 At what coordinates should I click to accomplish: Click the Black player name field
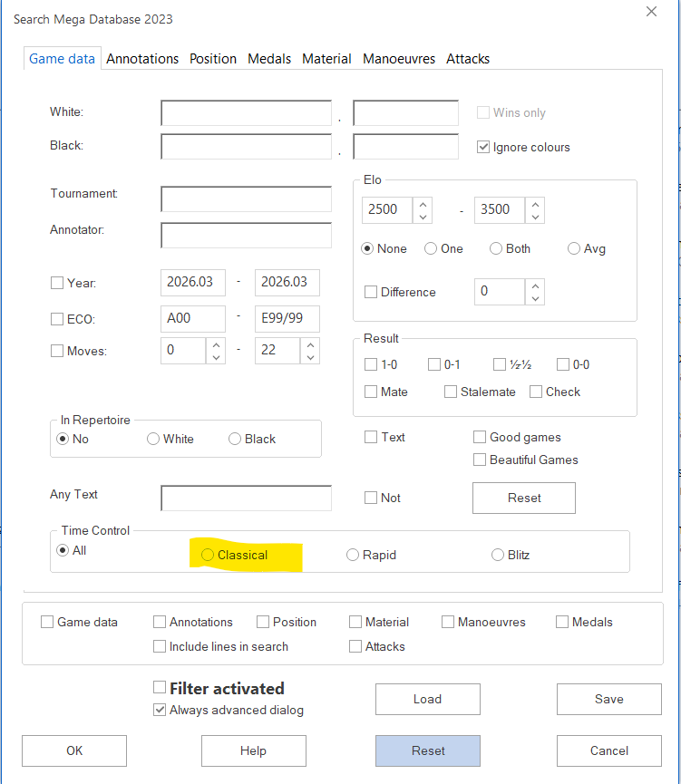(x=246, y=147)
